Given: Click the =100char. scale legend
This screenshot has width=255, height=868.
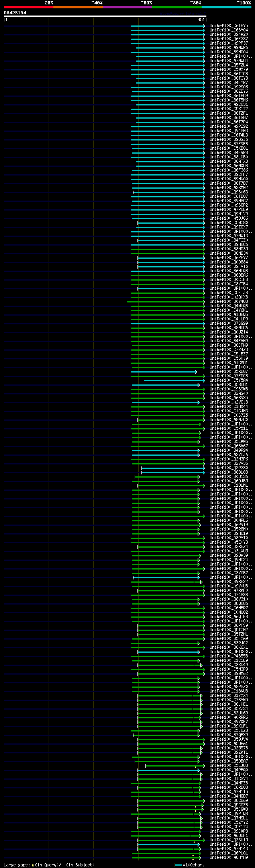Looking at the screenshot, I should coord(190,865).
